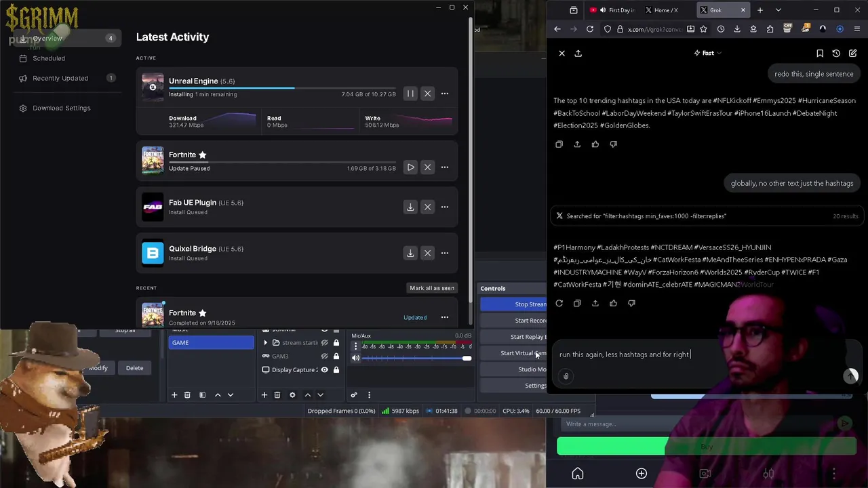Cancel the Fortnite update
868x488 pixels.
[x=427, y=167]
